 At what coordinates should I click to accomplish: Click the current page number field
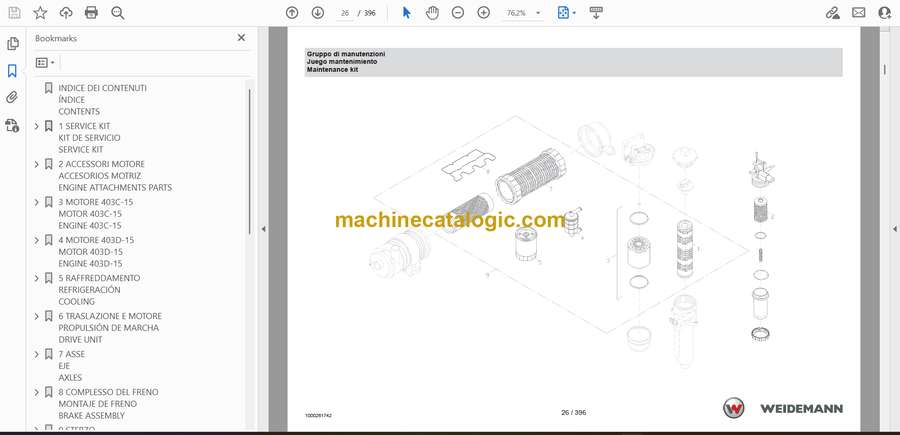pyautogui.click(x=345, y=13)
